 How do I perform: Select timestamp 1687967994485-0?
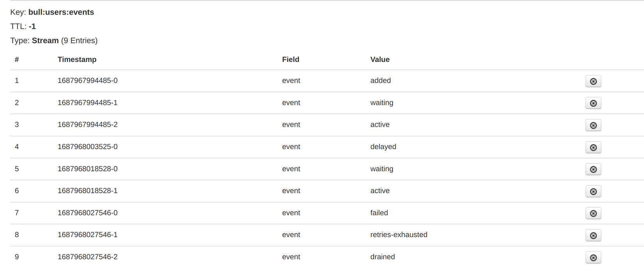[87, 80]
